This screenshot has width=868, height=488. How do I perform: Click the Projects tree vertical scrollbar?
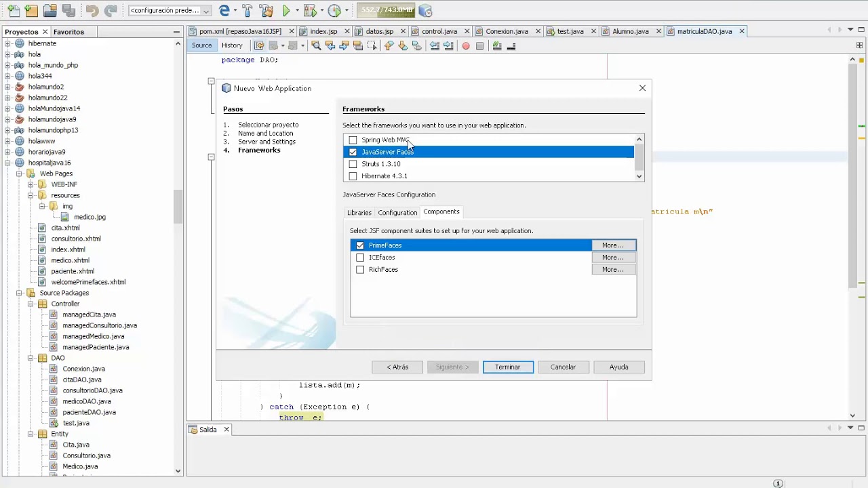pos(178,207)
